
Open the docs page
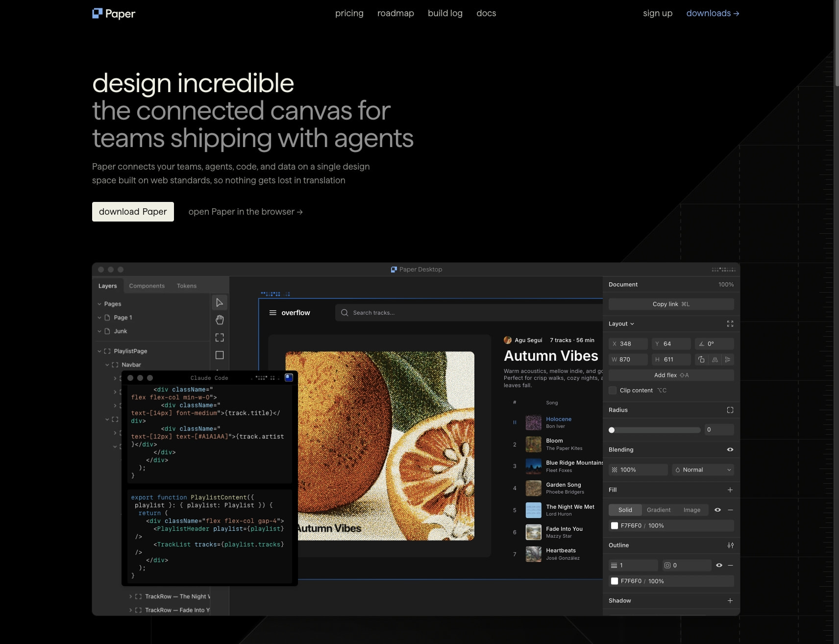[x=486, y=13]
